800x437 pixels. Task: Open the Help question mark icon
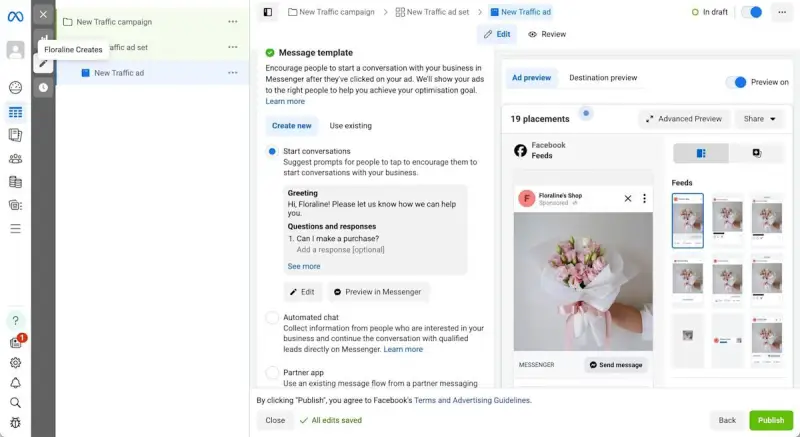point(15,320)
